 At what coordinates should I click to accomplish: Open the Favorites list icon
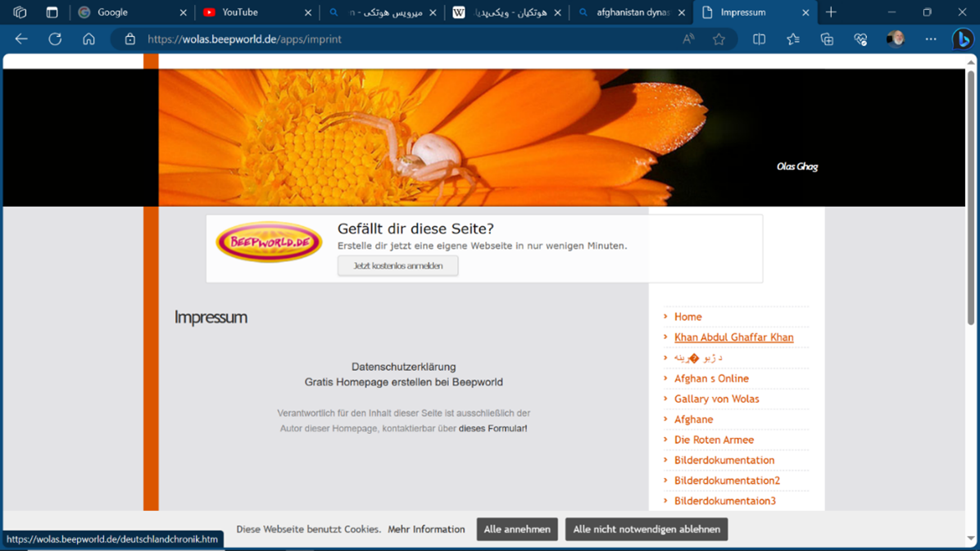[792, 39]
